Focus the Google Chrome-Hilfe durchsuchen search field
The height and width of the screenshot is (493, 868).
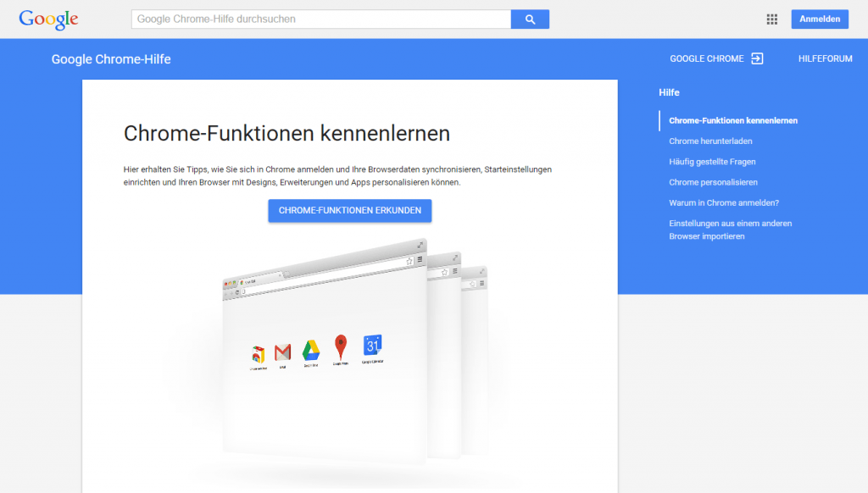click(320, 19)
